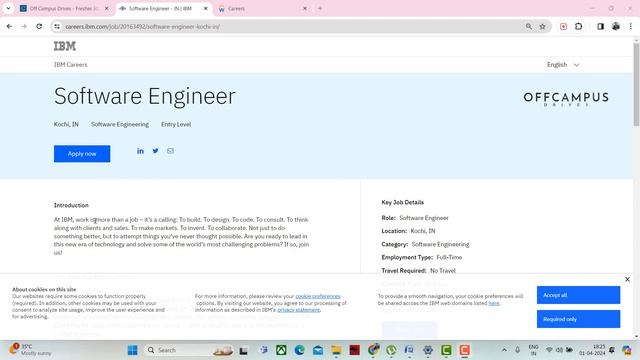This screenshot has width=640, height=360.
Task: Share job on LinkedIn icon
Action: point(140,151)
